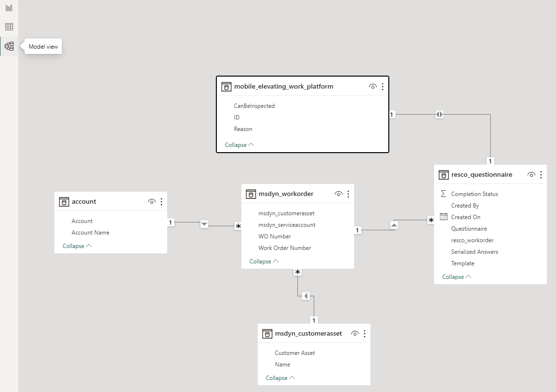The width and height of the screenshot is (556, 392).
Task: Select the Serialized Answers field
Action: [x=474, y=252]
